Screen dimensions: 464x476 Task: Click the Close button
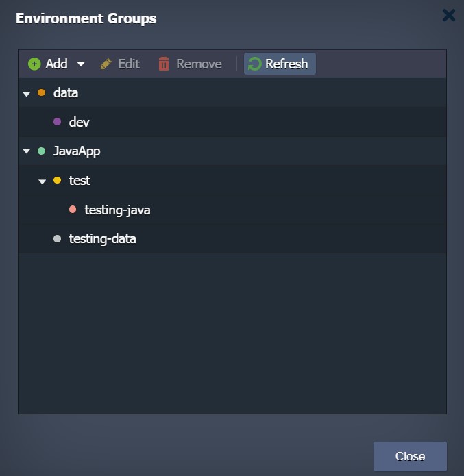tap(410, 456)
